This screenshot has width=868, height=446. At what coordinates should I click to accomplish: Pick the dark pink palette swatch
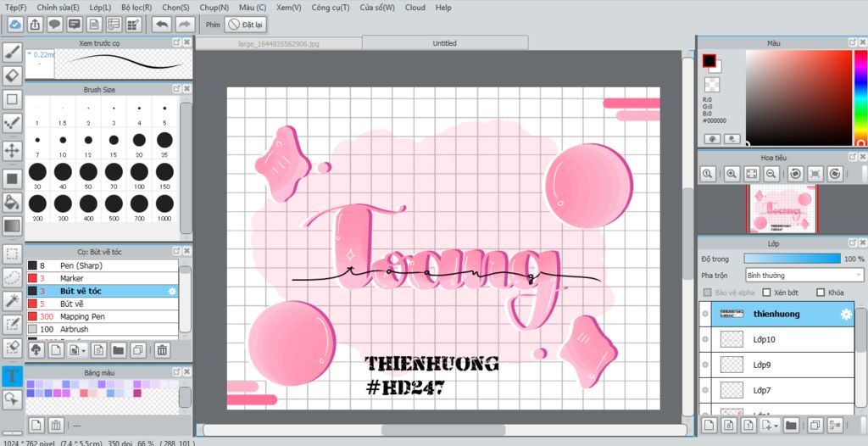pyautogui.click(x=137, y=393)
